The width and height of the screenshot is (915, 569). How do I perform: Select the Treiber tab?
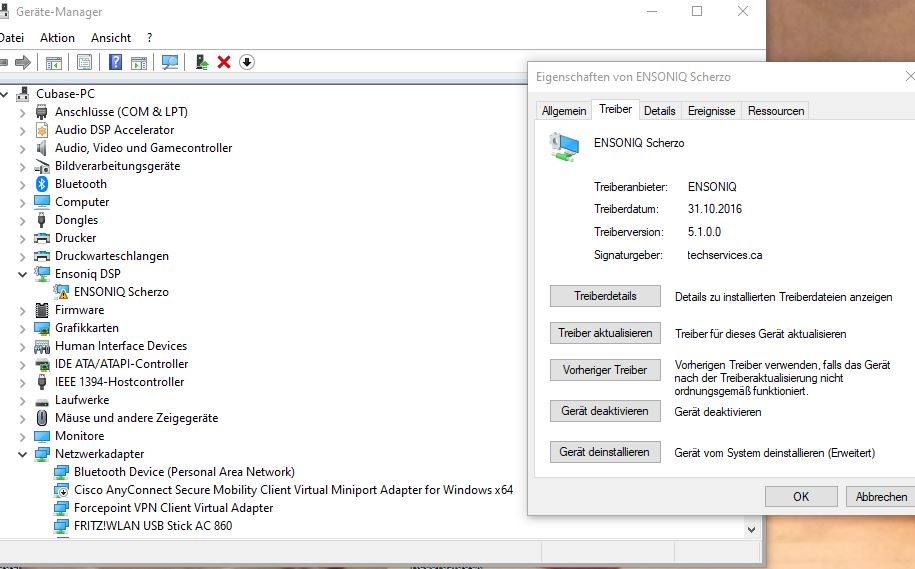(615, 109)
